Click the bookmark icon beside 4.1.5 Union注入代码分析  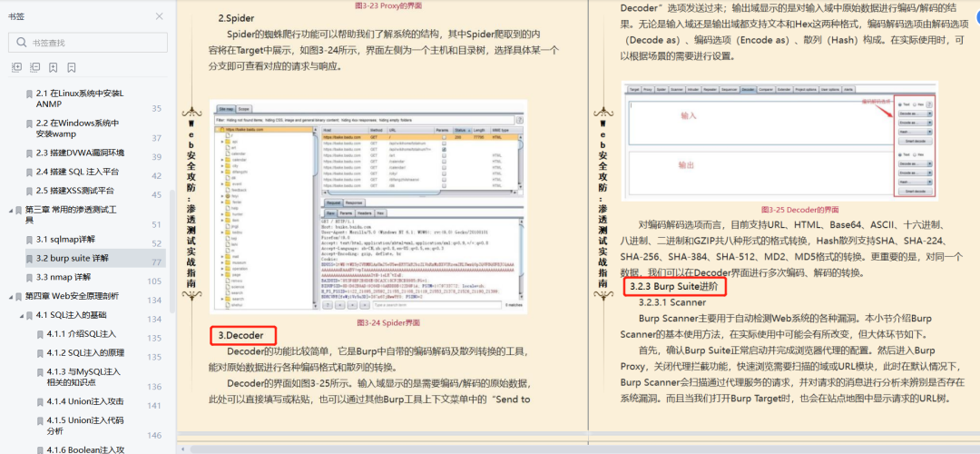click(x=40, y=420)
